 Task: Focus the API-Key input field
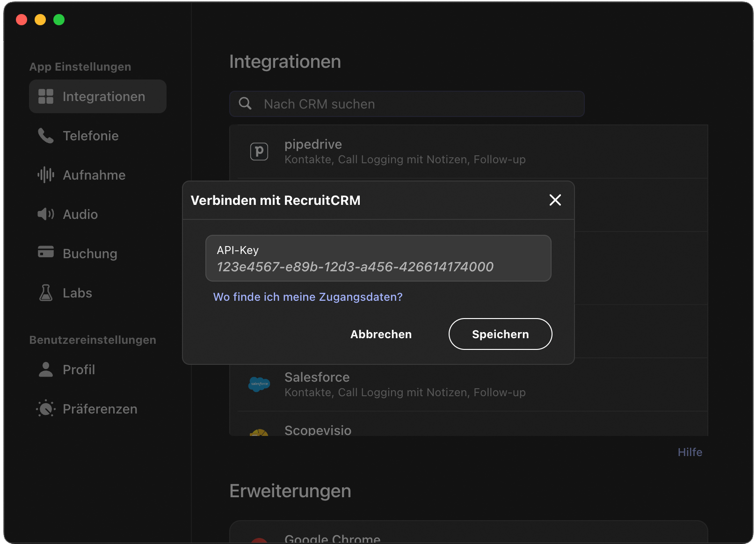(378, 258)
